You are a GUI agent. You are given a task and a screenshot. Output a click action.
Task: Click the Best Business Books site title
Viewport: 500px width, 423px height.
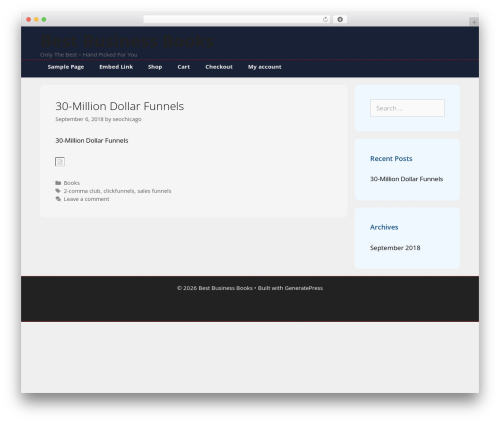(x=127, y=41)
